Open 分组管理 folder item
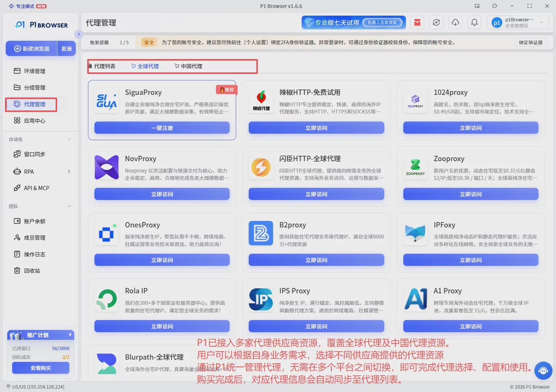The image size is (556, 392). pyautogui.click(x=29, y=88)
